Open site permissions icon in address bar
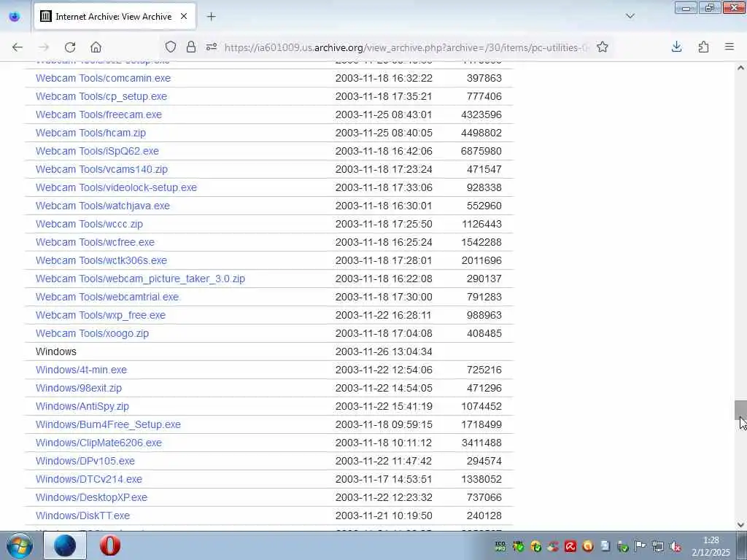The image size is (747, 560). click(212, 47)
